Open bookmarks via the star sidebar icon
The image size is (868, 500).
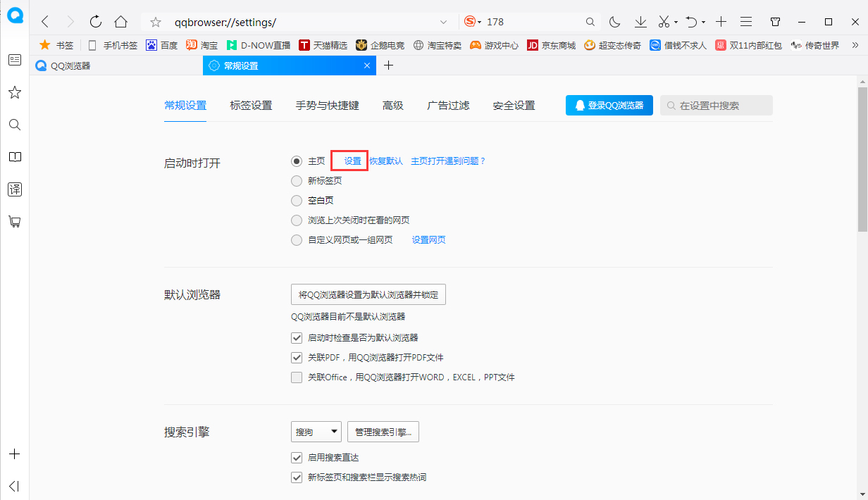(14, 92)
